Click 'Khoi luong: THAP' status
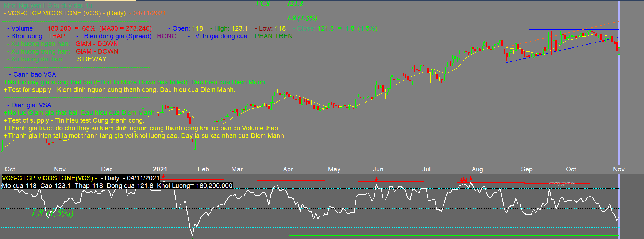644x239 pixels. pos(38,36)
